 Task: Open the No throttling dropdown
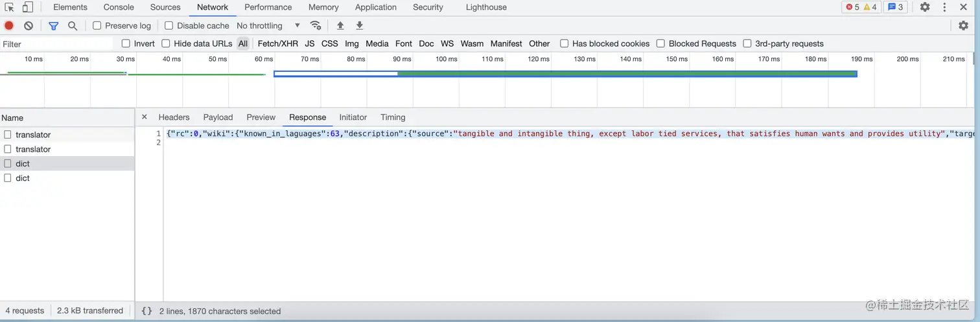(x=268, y=25)
